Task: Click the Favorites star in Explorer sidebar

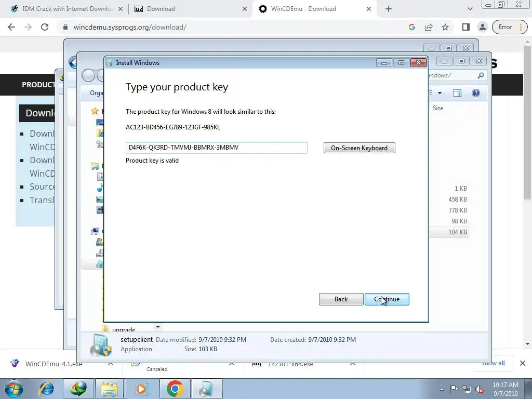Action: tap(95, 111)
